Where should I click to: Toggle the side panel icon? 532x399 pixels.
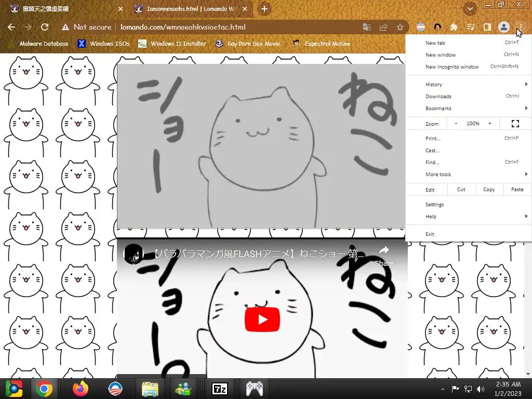487,27
